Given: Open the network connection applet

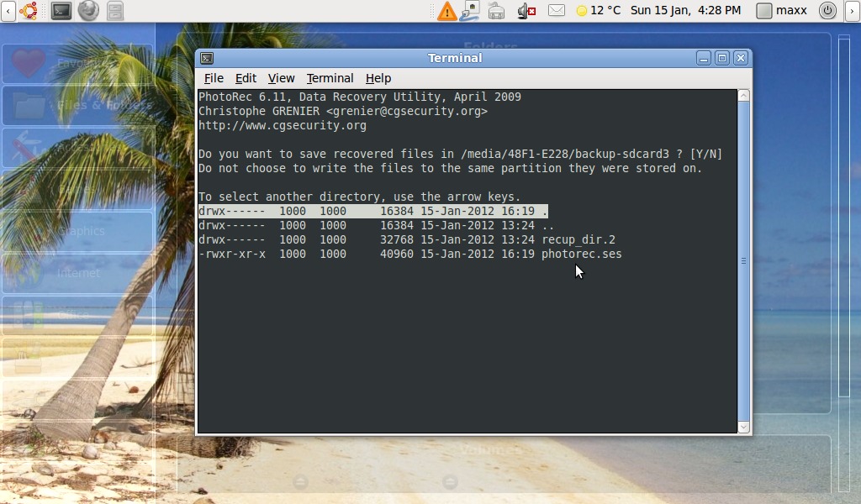Looking at the screenshot, I should (x=470, y=11).
